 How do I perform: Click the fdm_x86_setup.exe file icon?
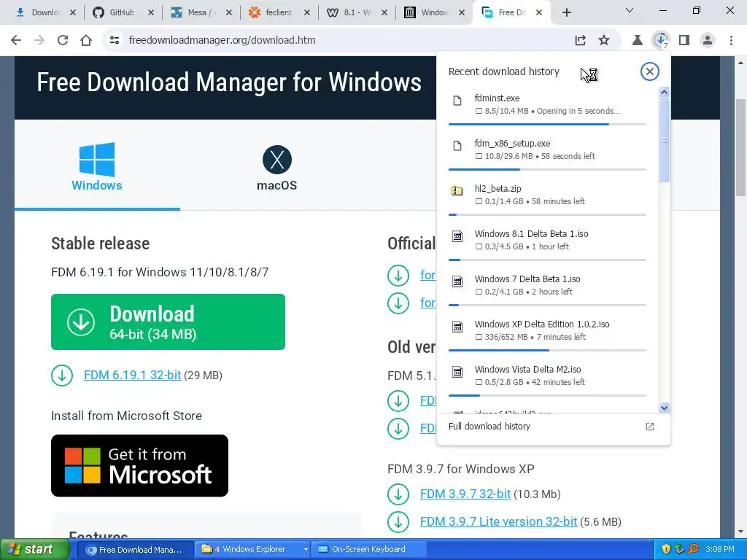(x=457, y=146)
